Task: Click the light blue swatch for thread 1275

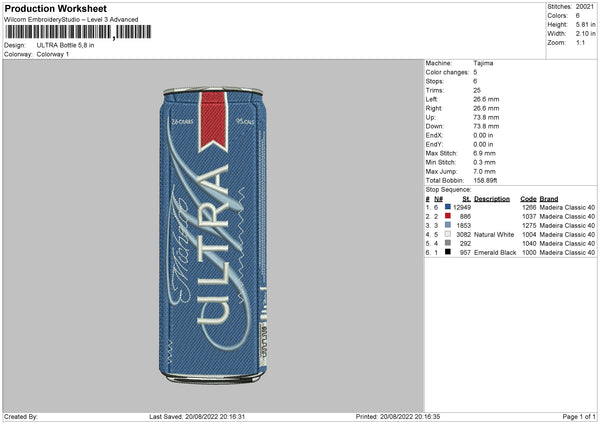Action: click(448, 225)
